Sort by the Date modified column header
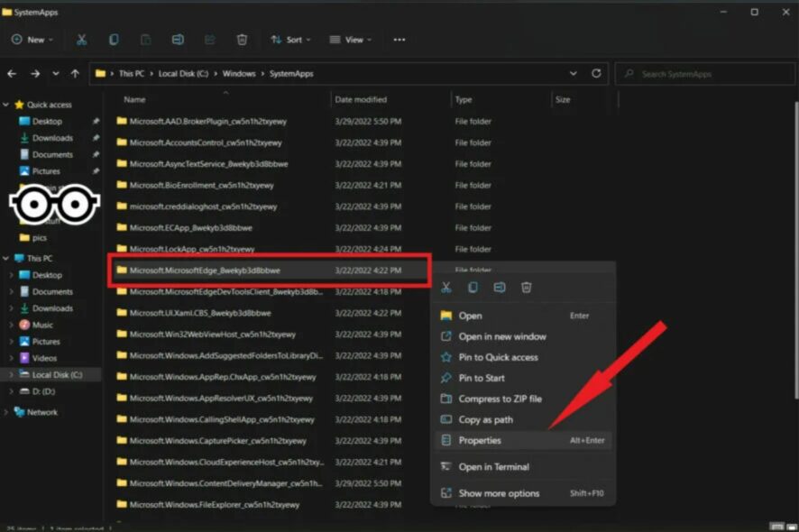 pyautogui.click(x=361, y=100)
